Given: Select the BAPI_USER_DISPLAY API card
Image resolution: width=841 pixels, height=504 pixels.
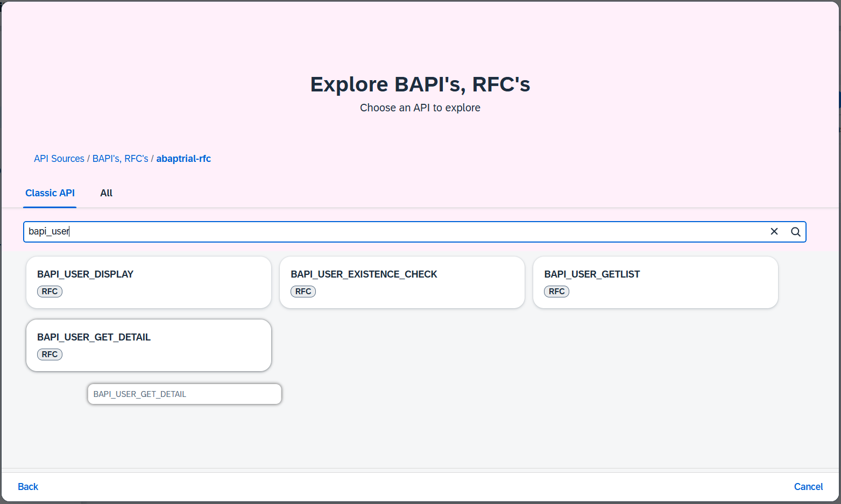Looking at the screenshot, I should pyautogui.click(x=149, y=282).
